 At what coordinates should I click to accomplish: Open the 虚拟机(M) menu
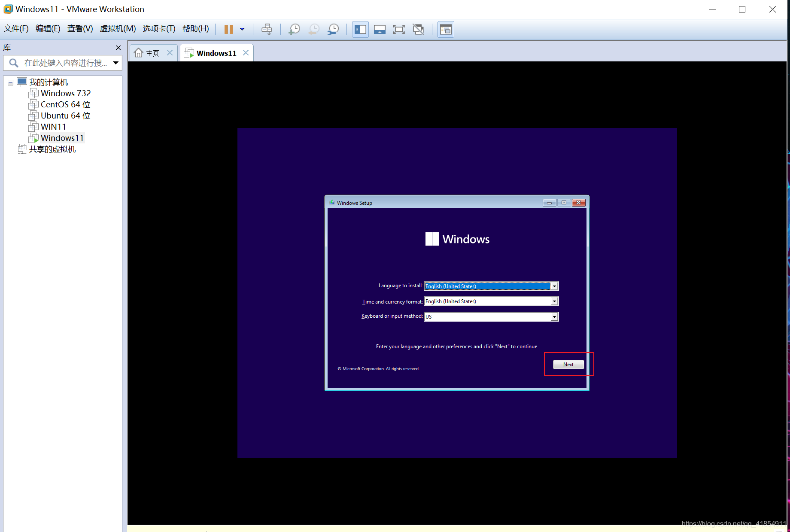point(118,29)
